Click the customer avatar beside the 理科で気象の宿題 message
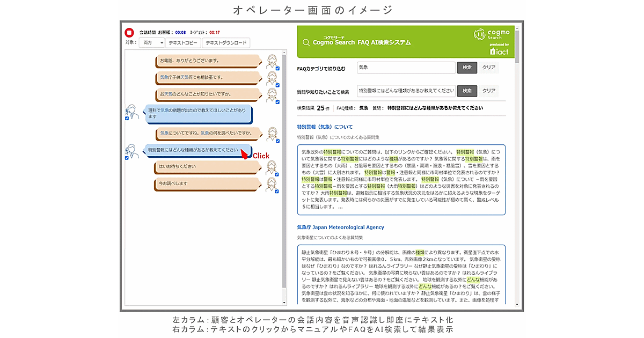 point(132,112)
